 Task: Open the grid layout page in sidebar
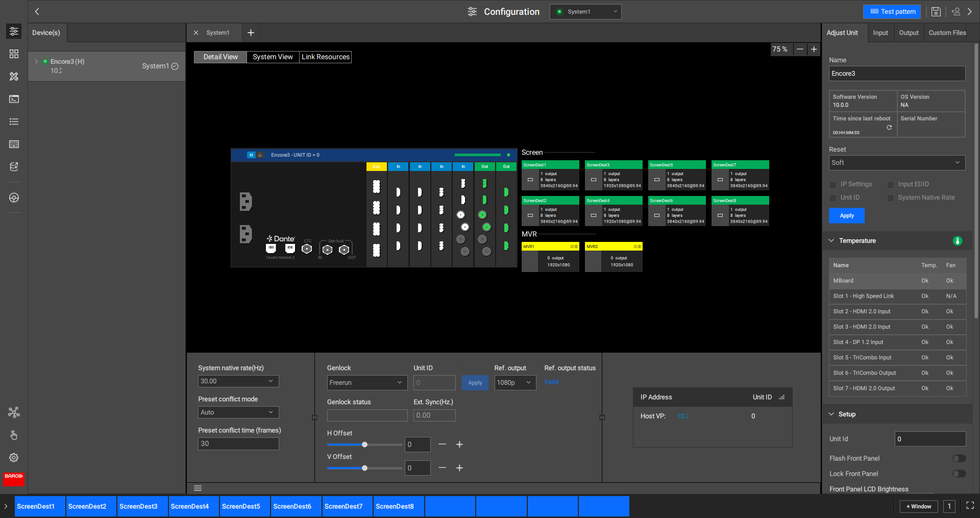14,54
